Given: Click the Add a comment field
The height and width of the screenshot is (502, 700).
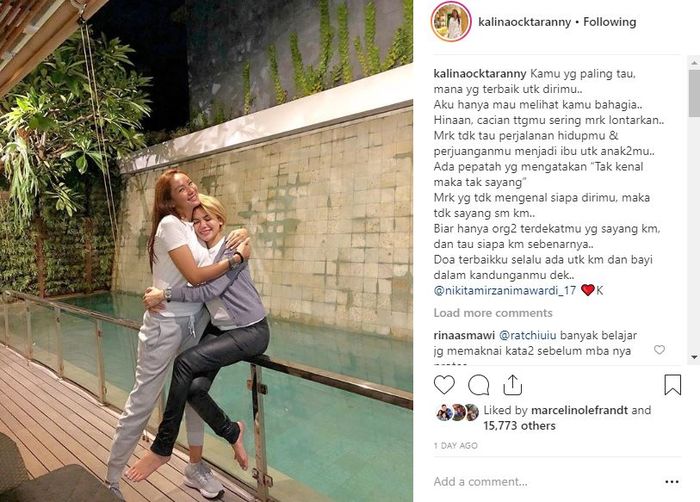Looking at the screenshot, I should [x=547, y=481].
